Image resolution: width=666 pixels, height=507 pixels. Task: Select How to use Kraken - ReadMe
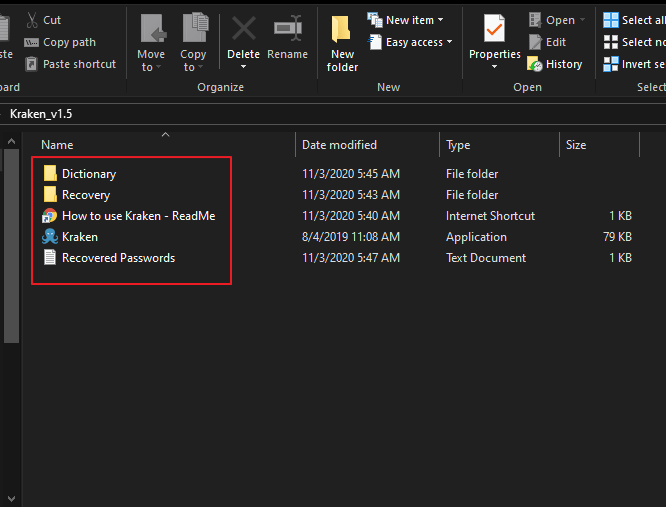coord(139,216)
